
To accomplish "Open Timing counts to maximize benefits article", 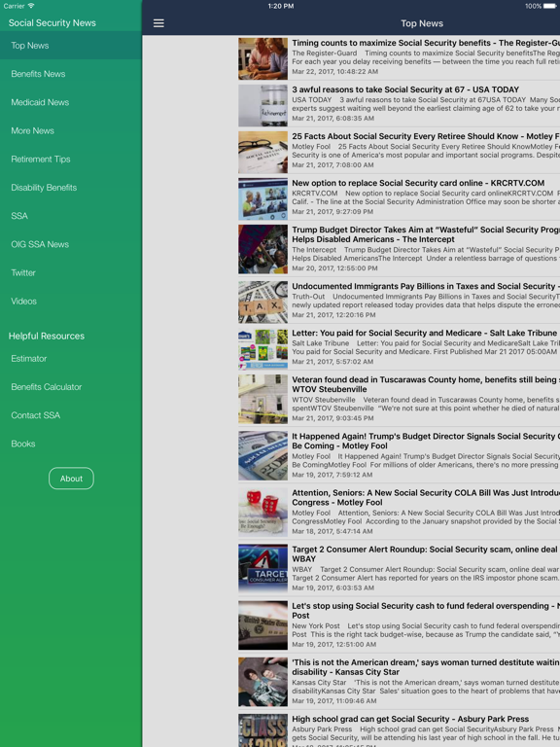I will (399, 58).
